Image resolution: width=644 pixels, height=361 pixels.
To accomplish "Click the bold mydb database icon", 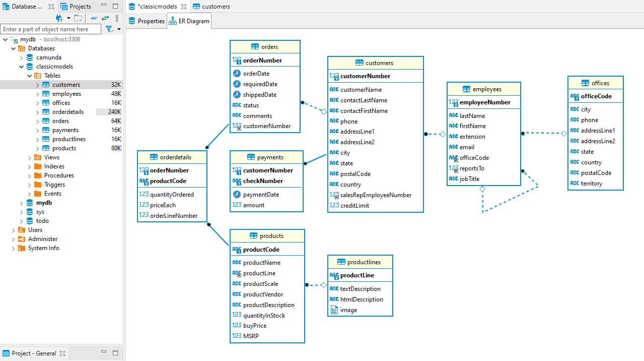I will point(30,203).
